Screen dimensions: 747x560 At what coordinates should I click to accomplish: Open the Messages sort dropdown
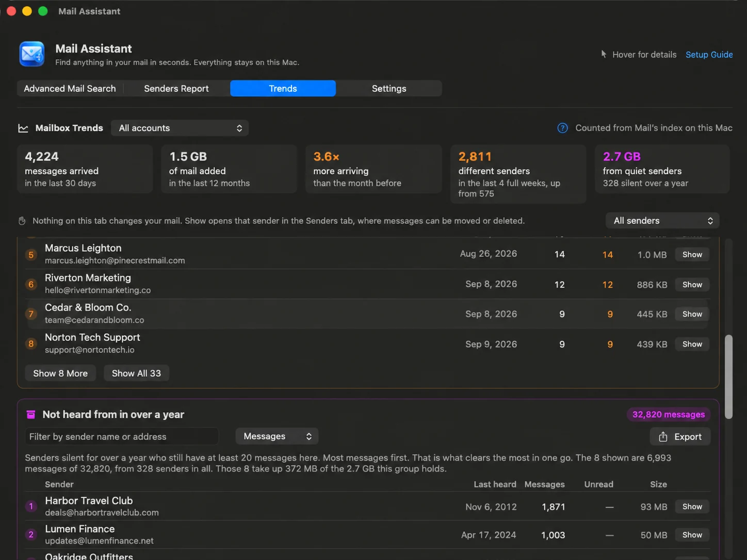click(277, 436)
